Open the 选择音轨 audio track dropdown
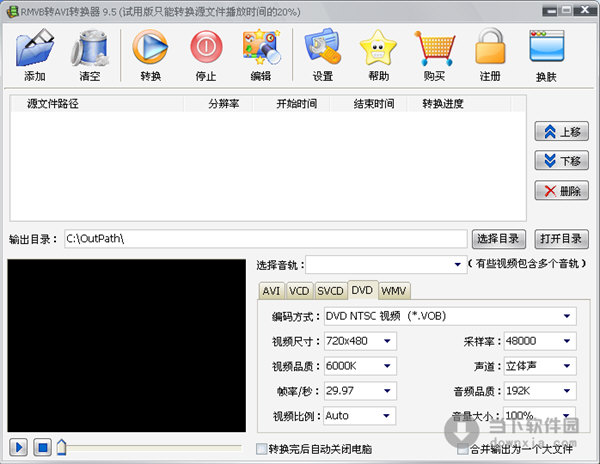Viewport: 600px width, 464px height. [x=386, y=264]
